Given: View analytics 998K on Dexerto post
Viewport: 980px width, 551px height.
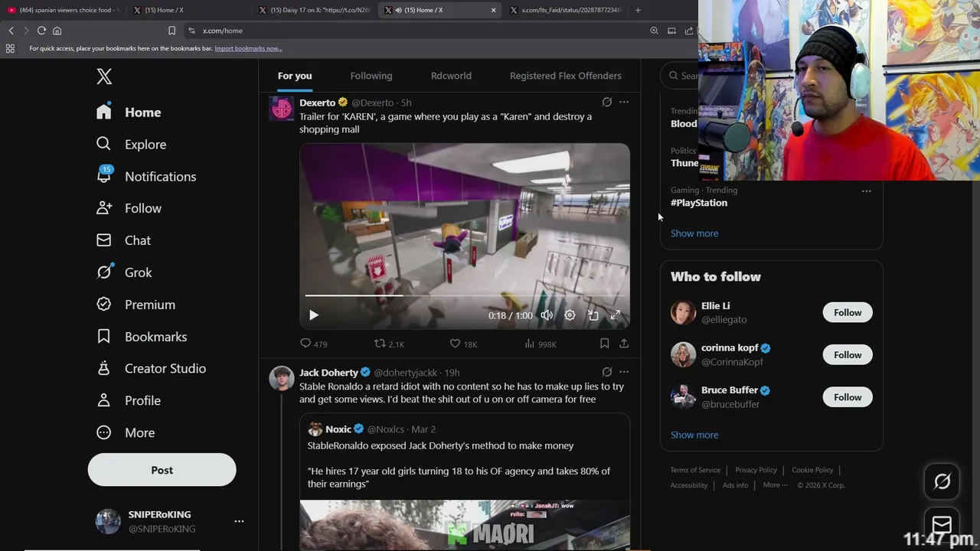Looking at the screenshot, I should [x=541, y=344].
